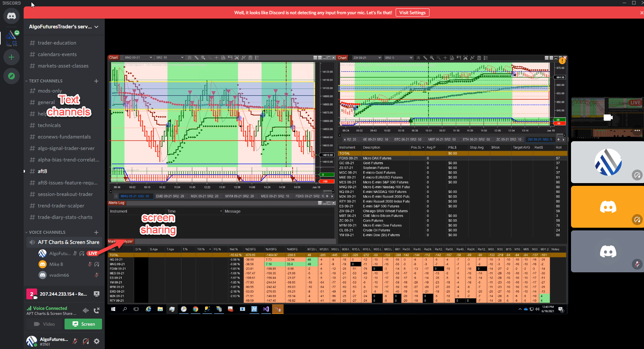Open AlgoFuturesTrader's server dropdown menu
This screenshot has height=349, width=644.
point(64,27)
